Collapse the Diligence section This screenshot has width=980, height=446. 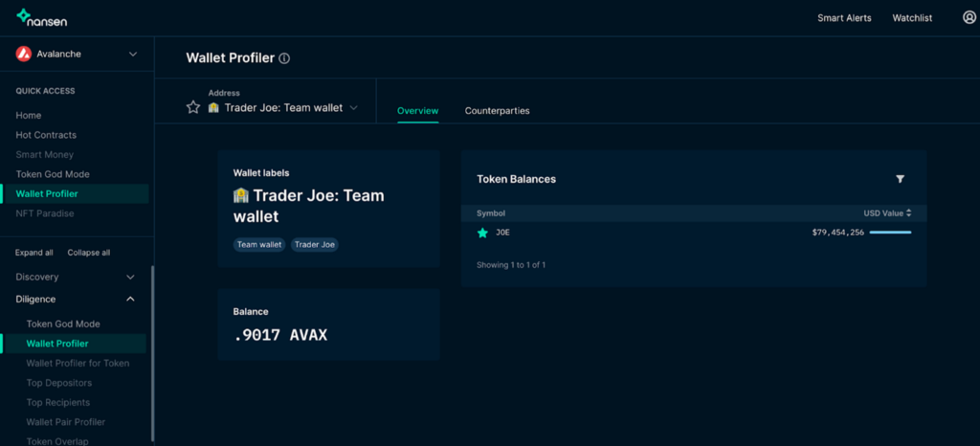point(76,300)
